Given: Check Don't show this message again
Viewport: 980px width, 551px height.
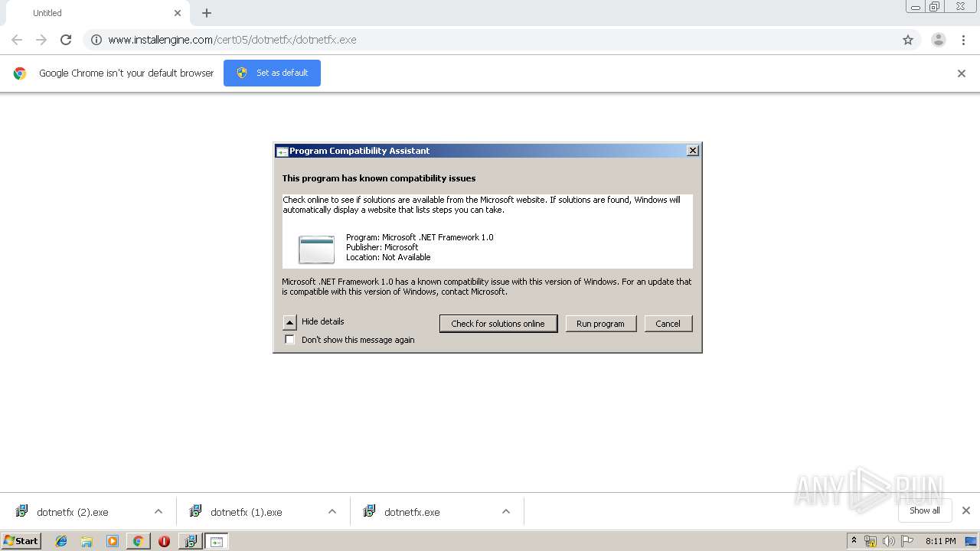Looking at the screenshot, I should coord(289,340).
